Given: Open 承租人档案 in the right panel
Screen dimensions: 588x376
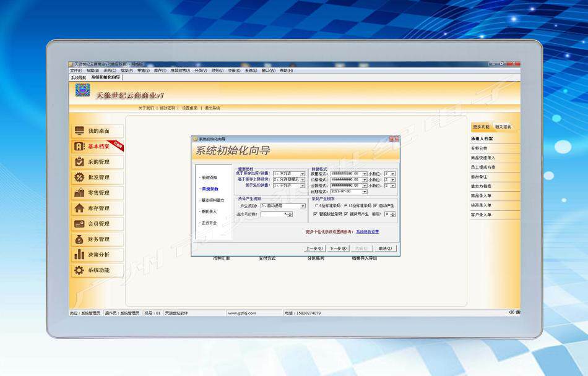Looking at the screenshot, I should [x=482, y=139].
